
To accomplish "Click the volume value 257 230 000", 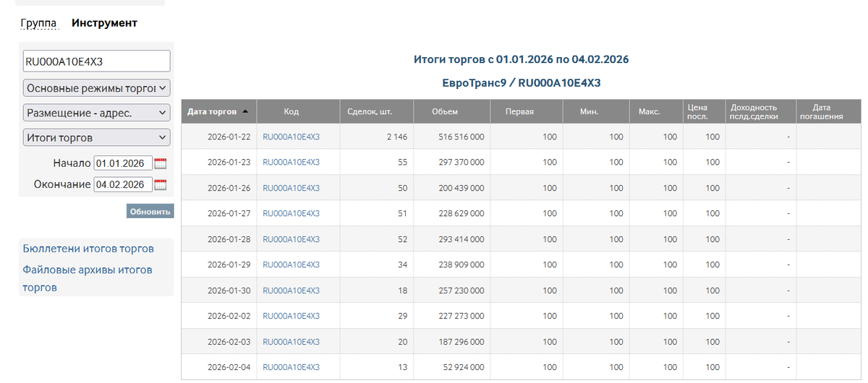I will 461,291.
